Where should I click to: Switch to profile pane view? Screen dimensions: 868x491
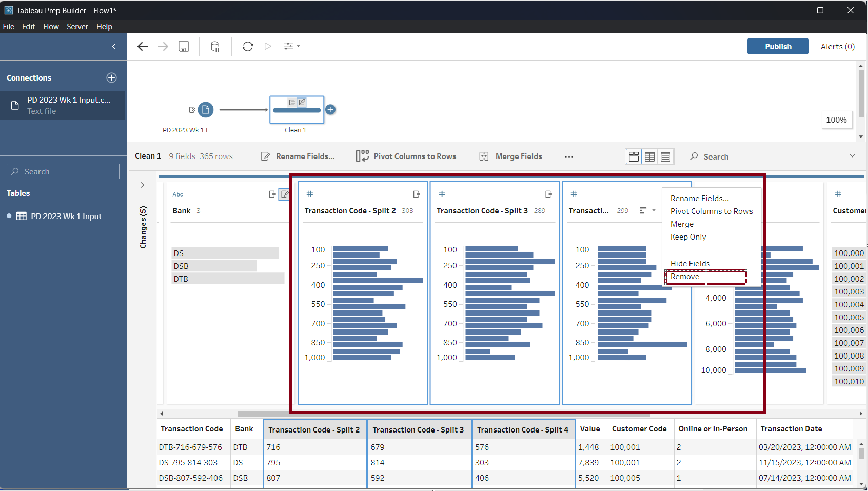click(x=634, y=156)
